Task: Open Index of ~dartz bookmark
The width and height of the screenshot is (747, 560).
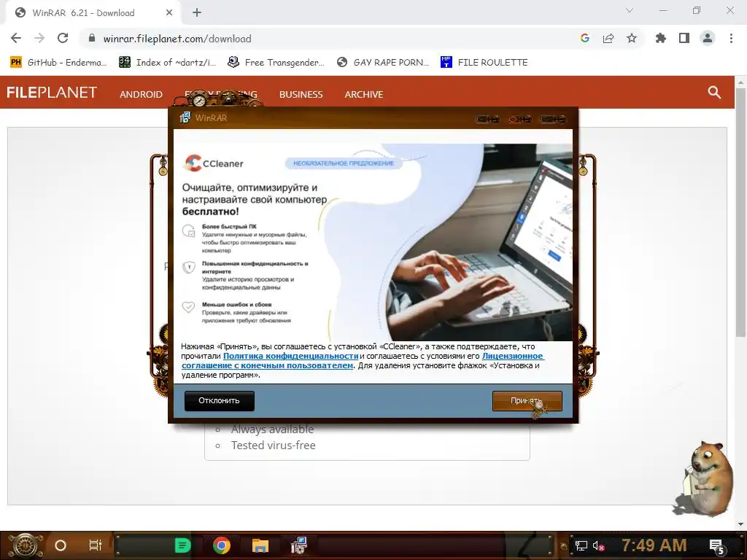Action: click(x=167, y=63)
